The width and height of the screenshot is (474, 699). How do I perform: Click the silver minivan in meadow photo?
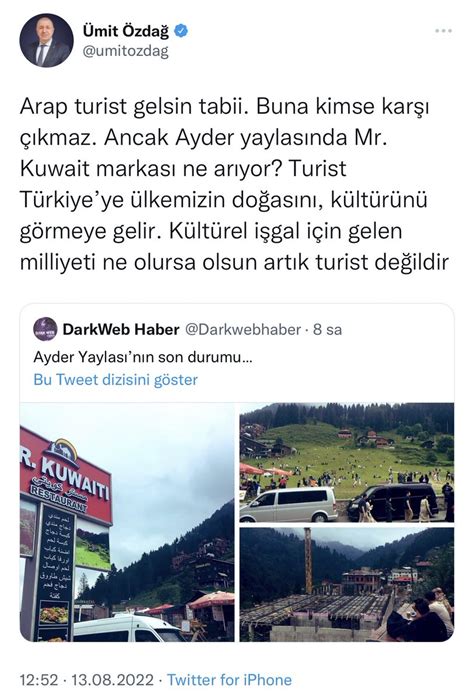click(x=289, y=504)
